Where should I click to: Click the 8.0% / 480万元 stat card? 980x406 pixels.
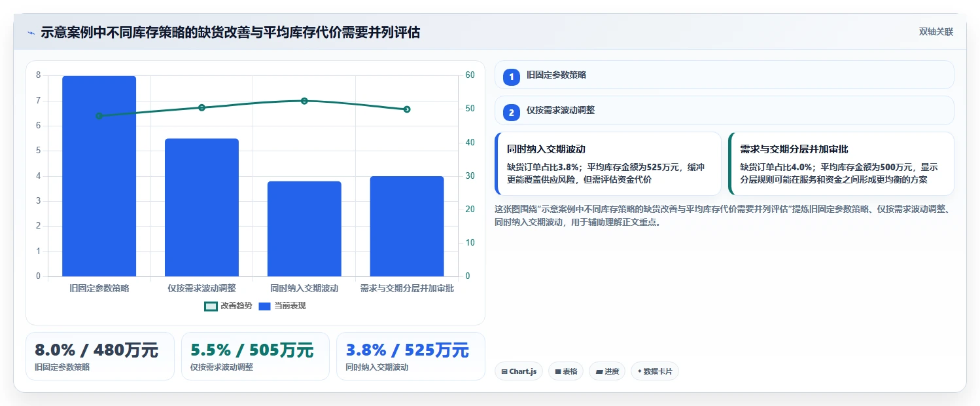pyautogui.click(x=100, y=356)
